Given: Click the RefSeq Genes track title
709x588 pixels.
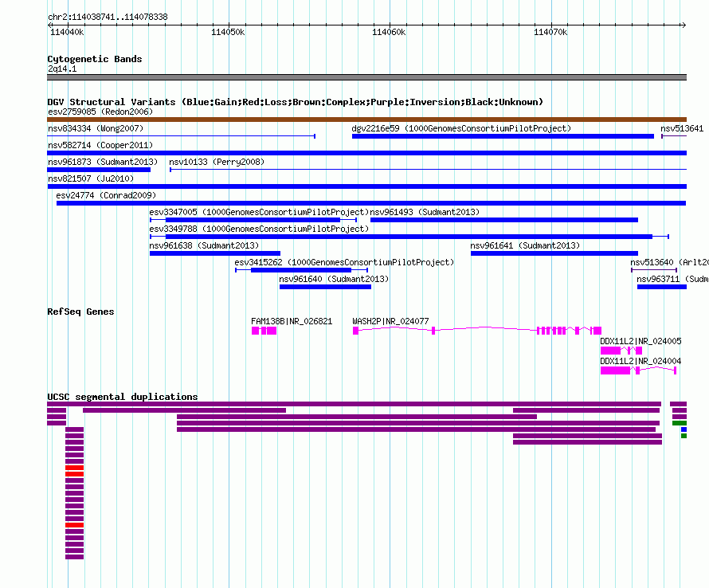Looking at the screenshot, I should tap(80, 312).
